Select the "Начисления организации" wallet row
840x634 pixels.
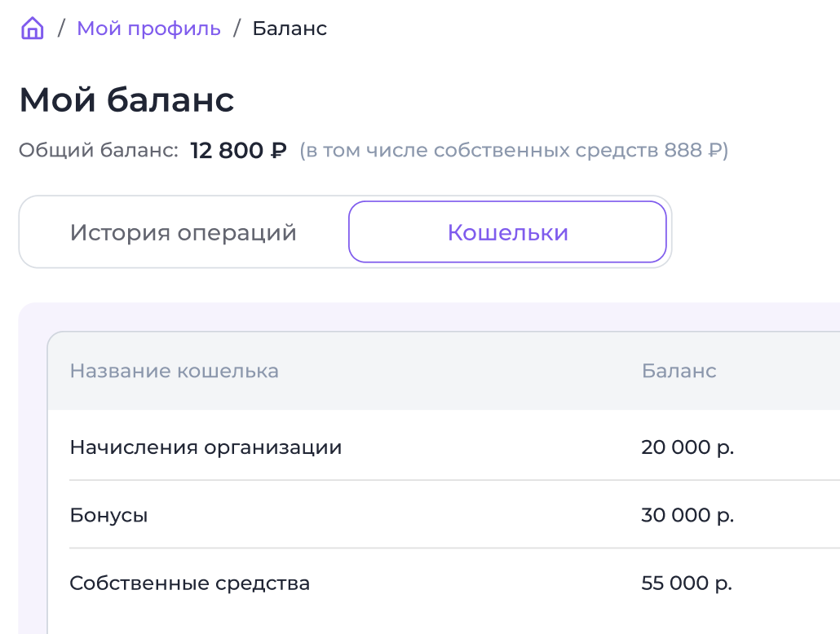coord(206,447)
